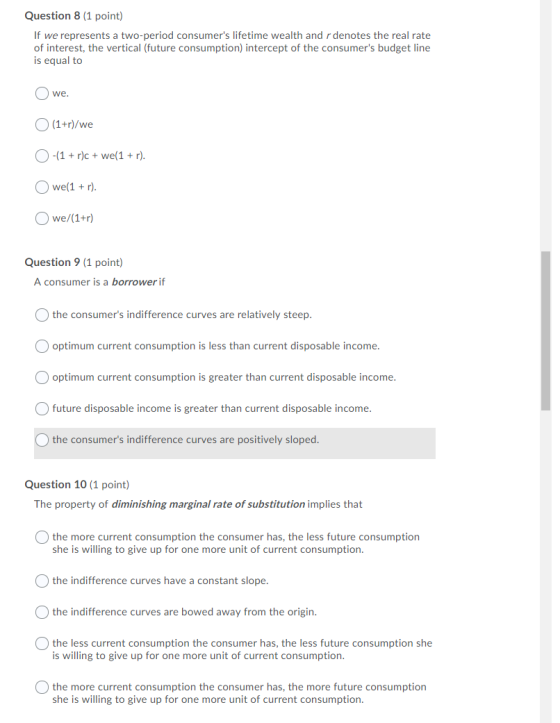Click the vertical scrollbar thumb

(546, 331)
